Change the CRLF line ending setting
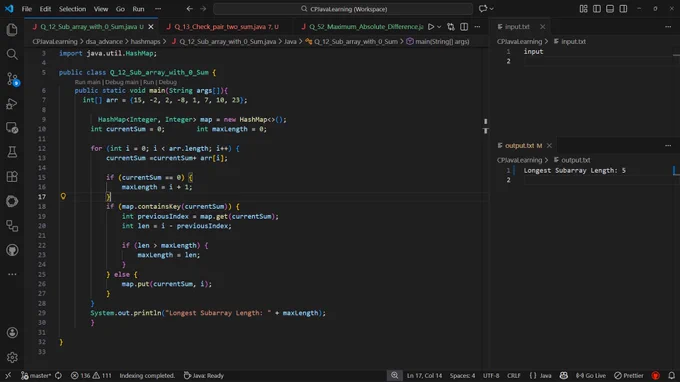680x382 pixels. [x=514, y=375]
